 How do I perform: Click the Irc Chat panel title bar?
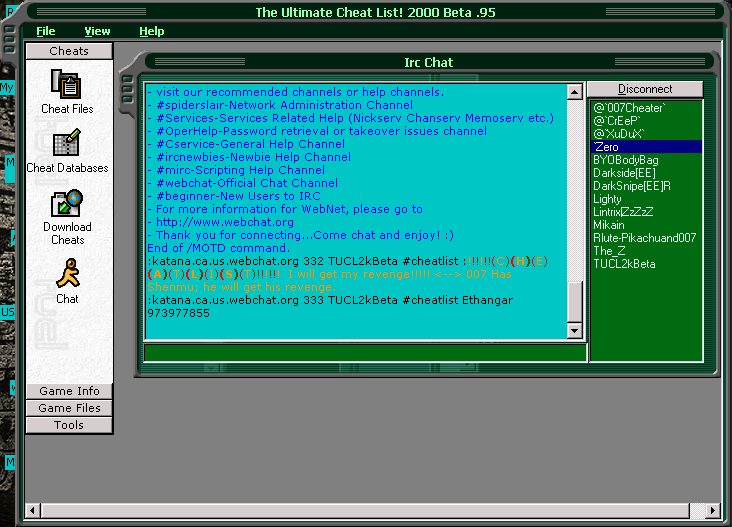pyautogui.click(x=429, y=62)
